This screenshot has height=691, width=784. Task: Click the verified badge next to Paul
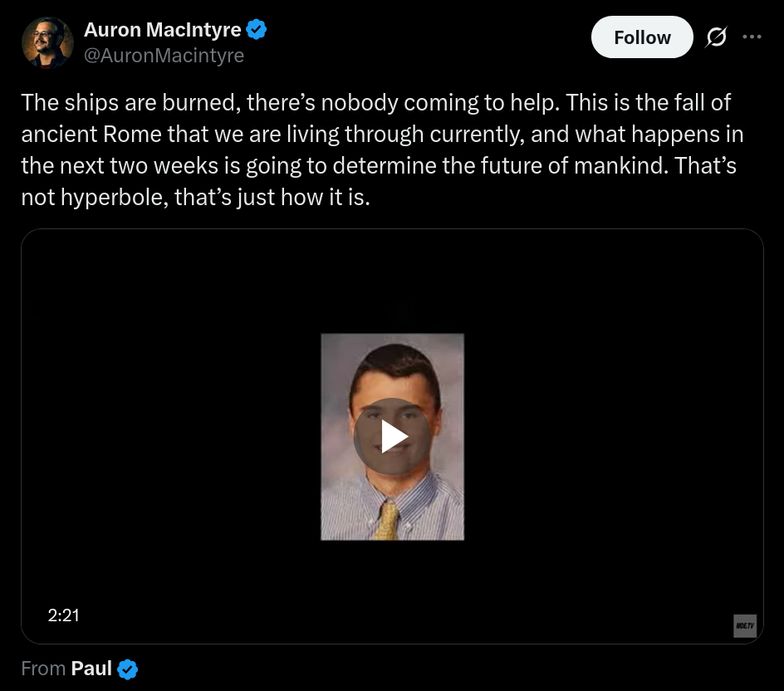tap(128, 669)
